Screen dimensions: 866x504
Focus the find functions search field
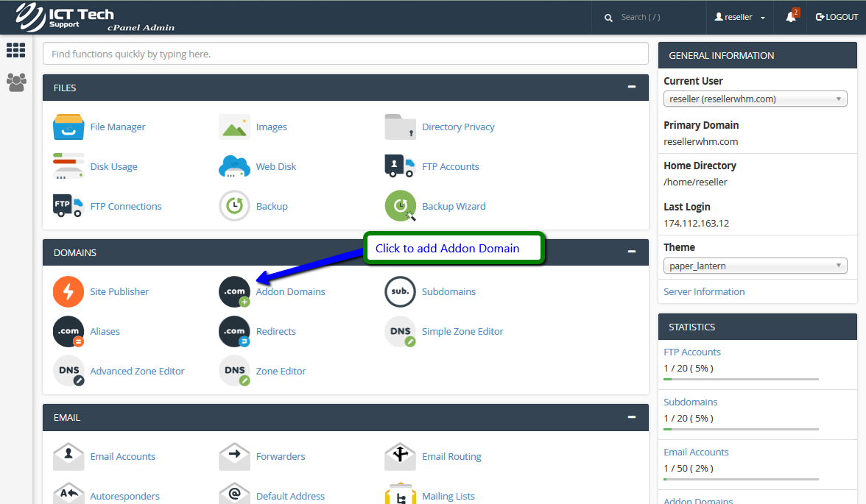(345, 54)
